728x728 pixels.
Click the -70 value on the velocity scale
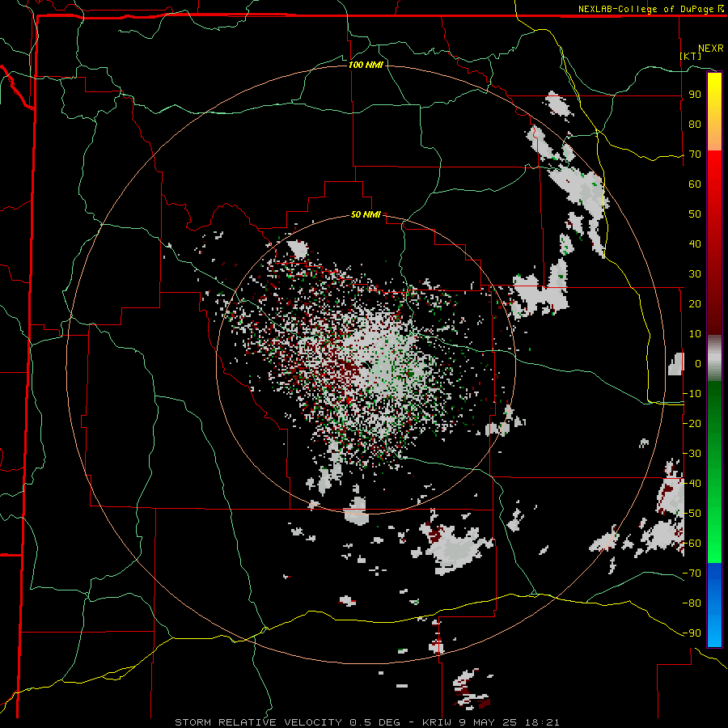pos(692,574)
